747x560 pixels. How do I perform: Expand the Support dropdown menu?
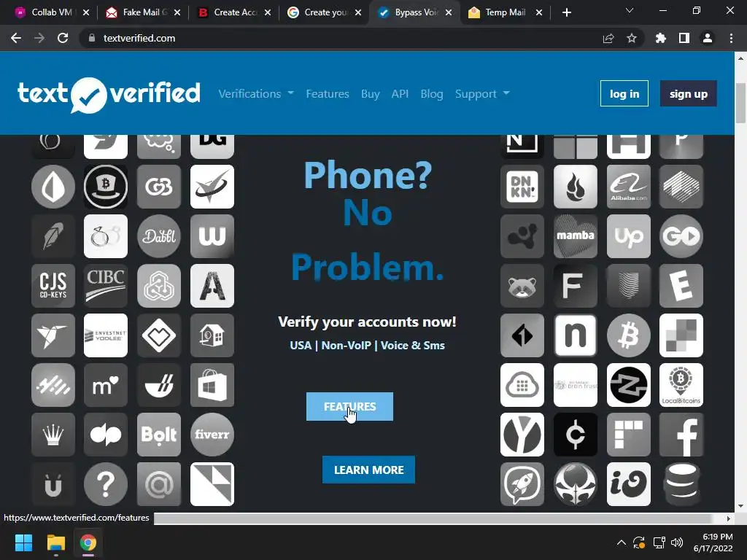click(x=482, y=94)
